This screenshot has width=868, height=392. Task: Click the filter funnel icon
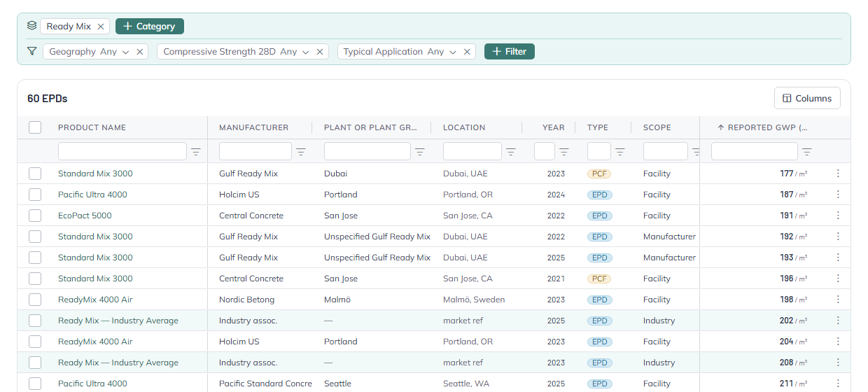click(31, 51)
